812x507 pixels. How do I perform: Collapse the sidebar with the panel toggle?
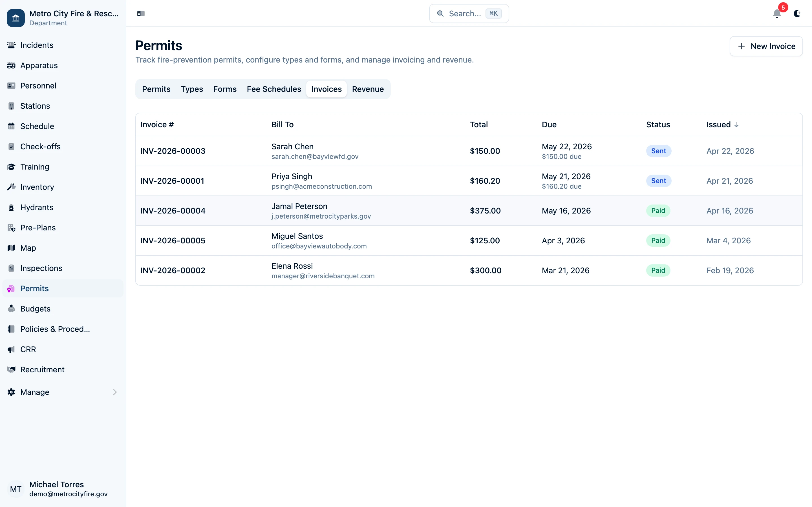(141, 14)
